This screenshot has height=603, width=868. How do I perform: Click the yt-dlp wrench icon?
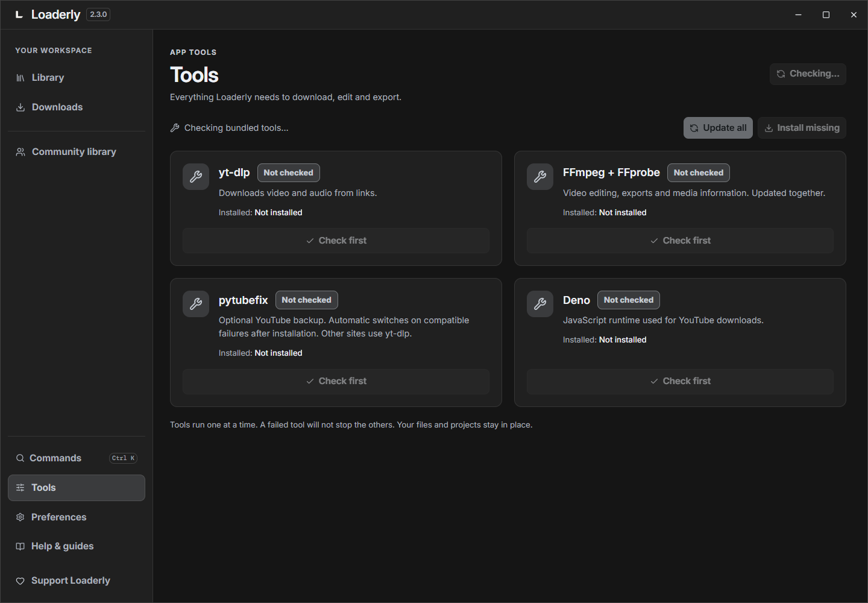pyautogui.click(x=196, y=177)
